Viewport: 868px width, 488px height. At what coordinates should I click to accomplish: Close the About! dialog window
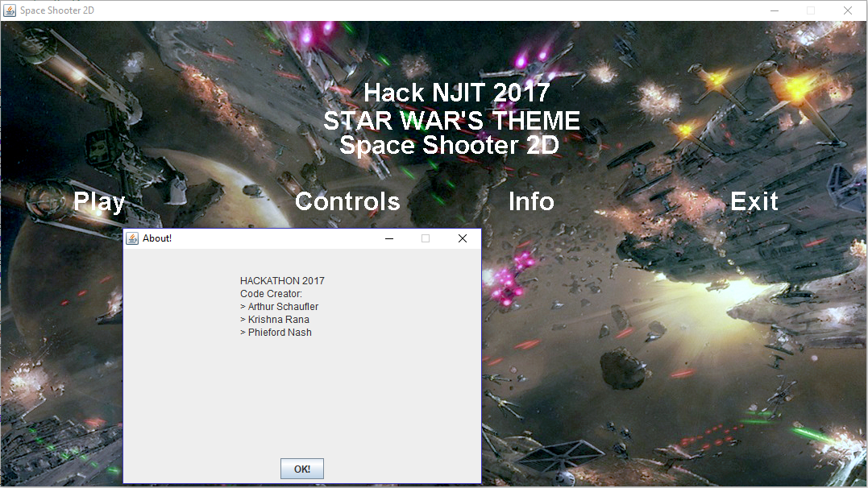click(x=463, y=238)
